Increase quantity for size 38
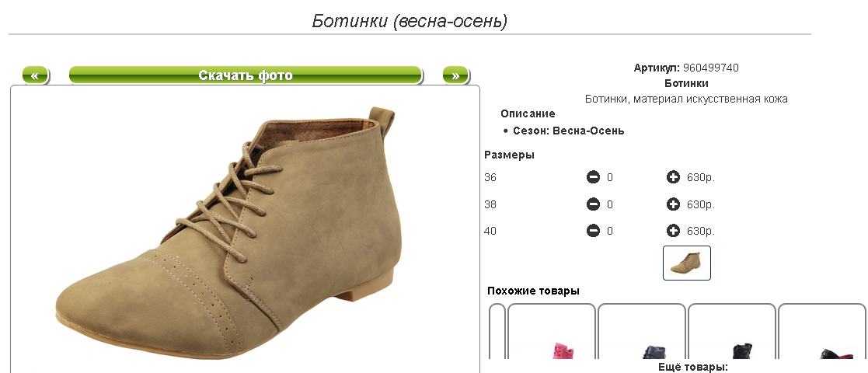Viewport: 868px width, 373px height. (673, 204)
